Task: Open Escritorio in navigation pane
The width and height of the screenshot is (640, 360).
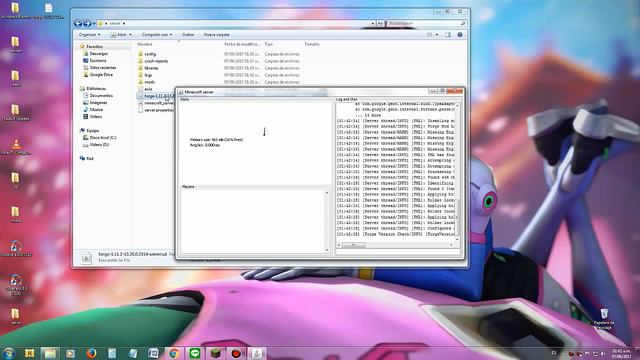Action: [98, 60]
